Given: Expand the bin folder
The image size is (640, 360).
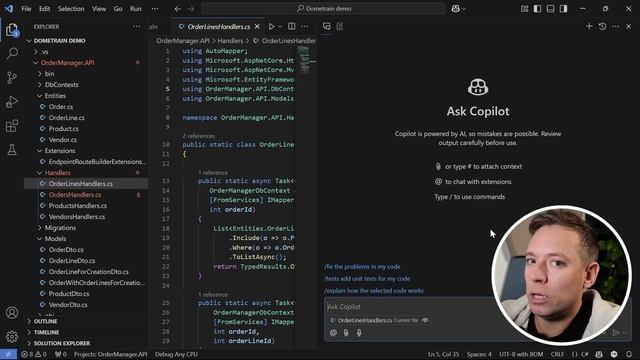Looking at the screenshot, I should point(46,74).
